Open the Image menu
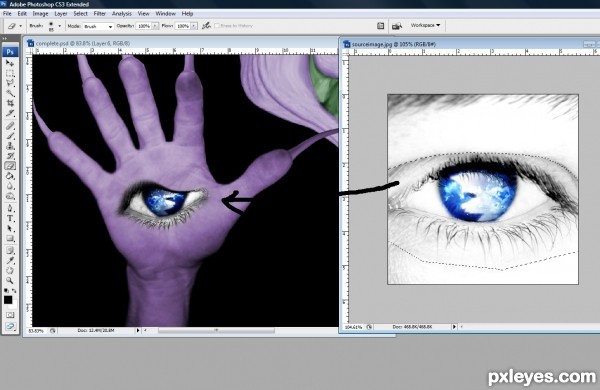This screenshot has width=600, height=390. [x=40, y=13]
